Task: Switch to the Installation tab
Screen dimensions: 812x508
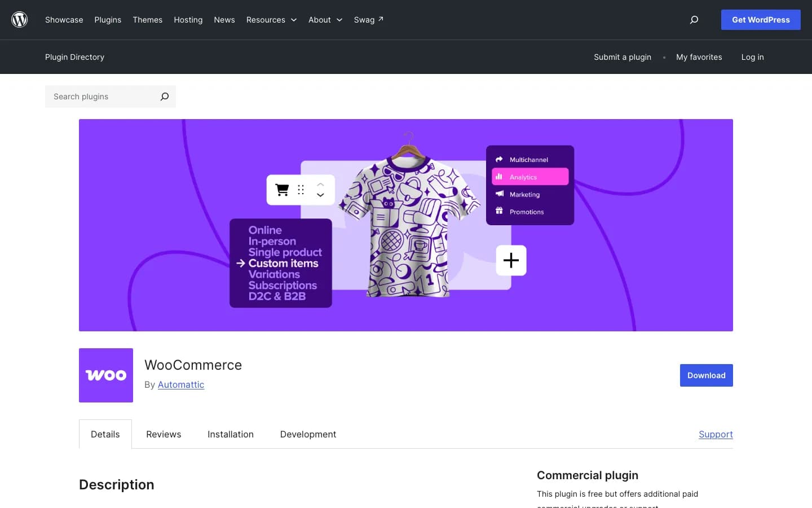Action: pos(231,434)
